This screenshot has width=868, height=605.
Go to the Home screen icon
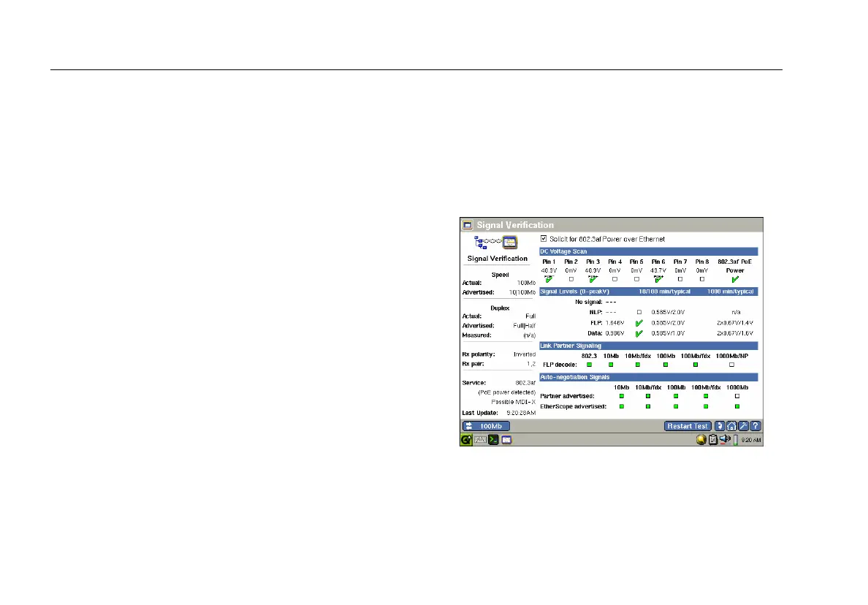click(732, 426)
